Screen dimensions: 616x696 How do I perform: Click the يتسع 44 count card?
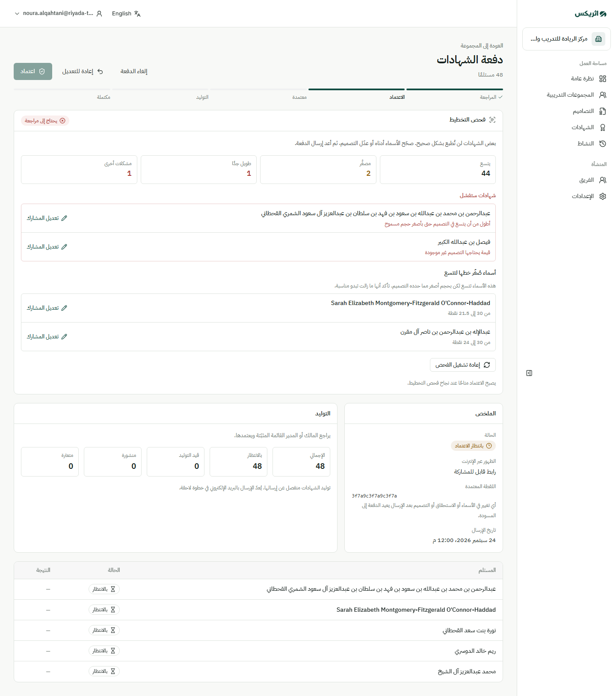coord(438,170)
